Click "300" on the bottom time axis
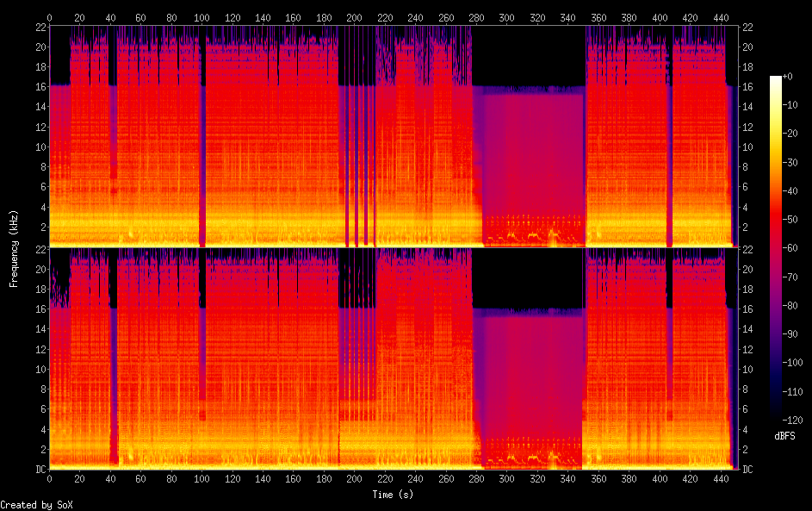This screenshot has width=812, height=511. coord(506,479)
